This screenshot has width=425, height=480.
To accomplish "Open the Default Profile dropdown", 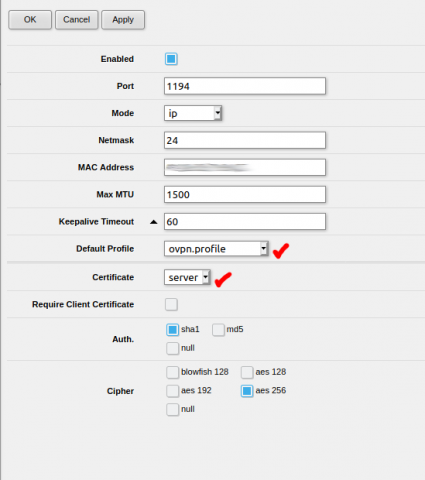I will [216, 249].
